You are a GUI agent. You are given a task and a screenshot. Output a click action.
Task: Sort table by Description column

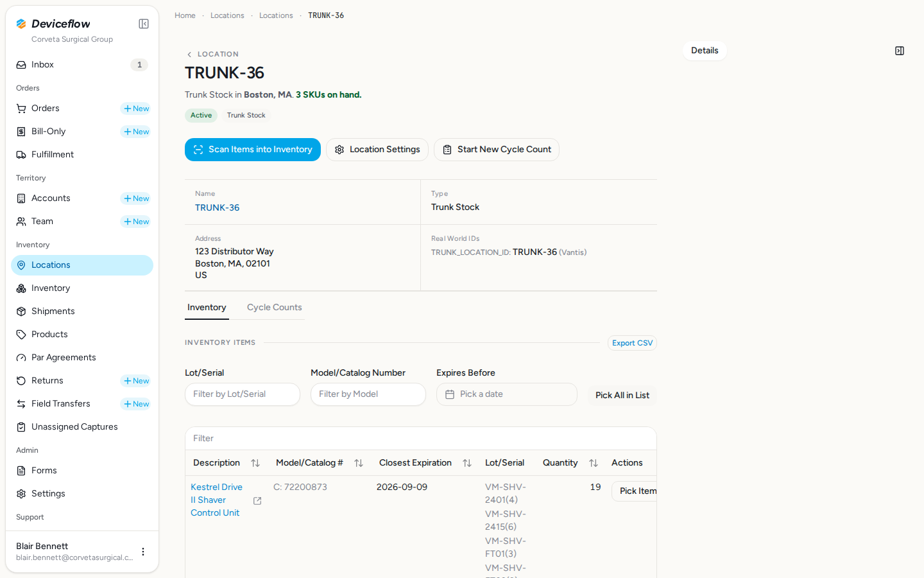click(x=255, y=463)
